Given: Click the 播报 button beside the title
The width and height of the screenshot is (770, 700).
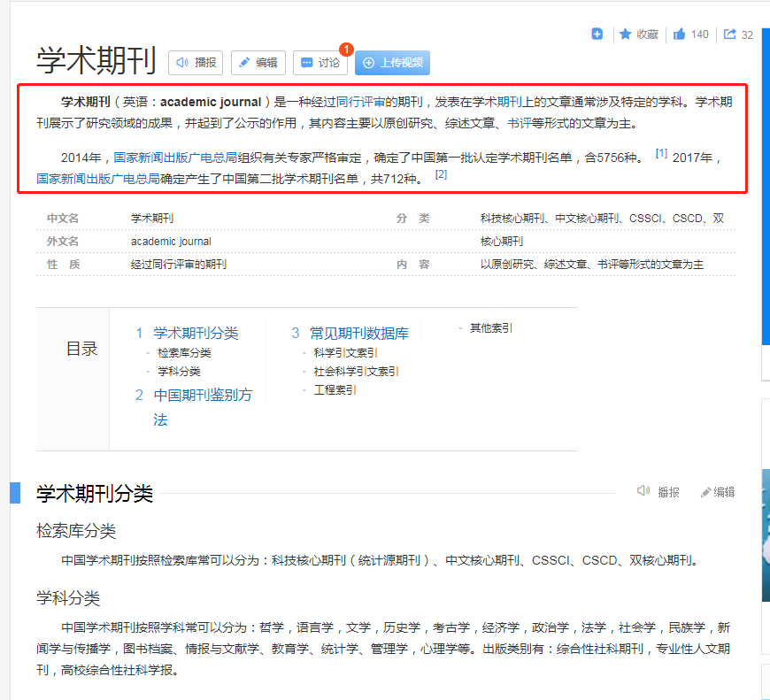Looking at the screenshot, I should [196, 63].
